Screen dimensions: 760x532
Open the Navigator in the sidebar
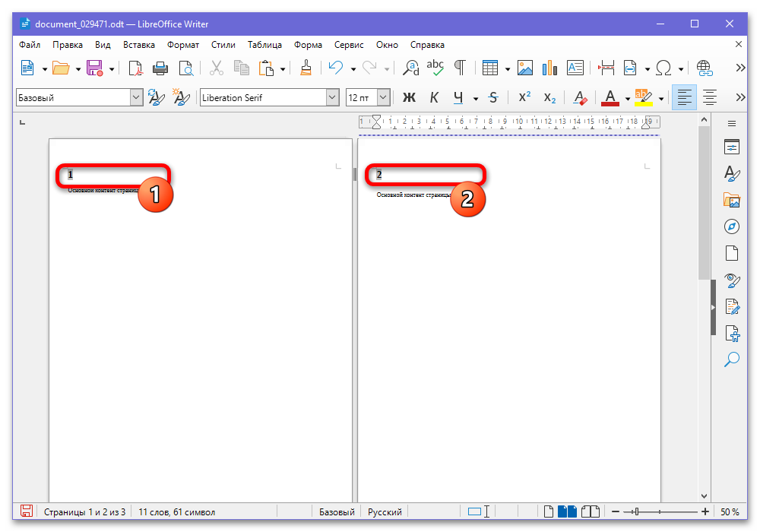pos(732,226)
